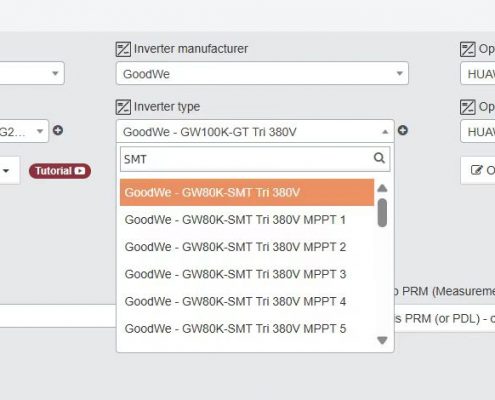Click the scrollbar thumb in inverter list
The height and width of the screenshot is (400, 495).
pyautogui.click(x=382, y=213)
